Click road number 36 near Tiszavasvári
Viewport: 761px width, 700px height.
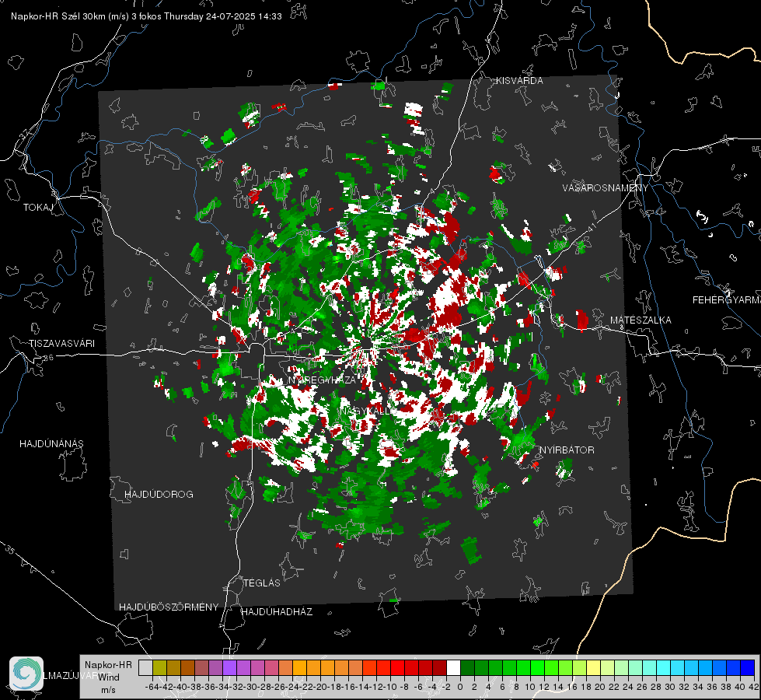[48, 358]
